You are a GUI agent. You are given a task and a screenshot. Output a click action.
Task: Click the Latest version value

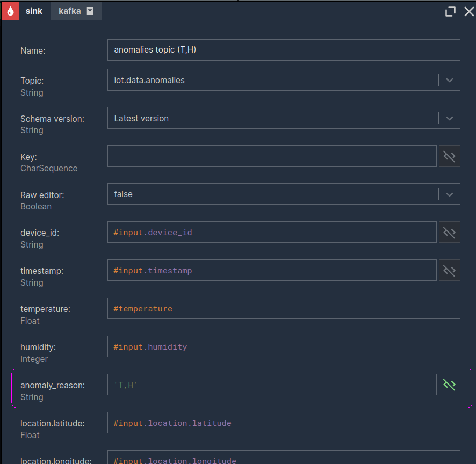click(x=141, y=118)
